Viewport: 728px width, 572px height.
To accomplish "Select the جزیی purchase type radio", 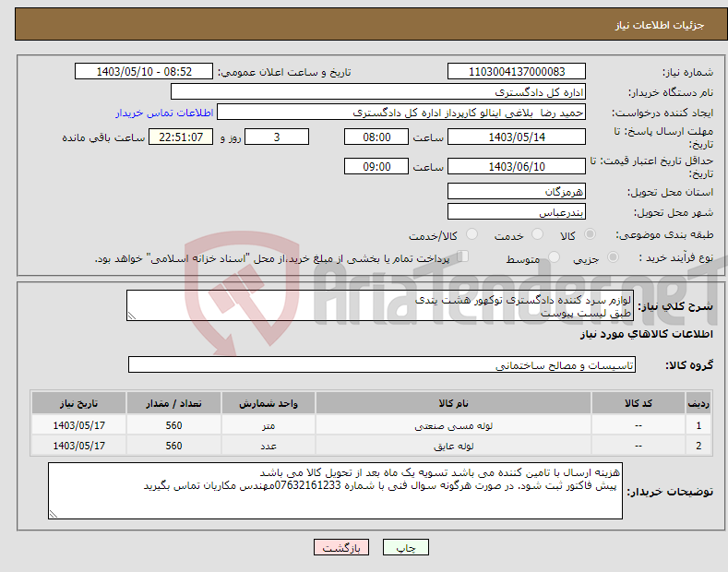I will (x=613, y=256).
